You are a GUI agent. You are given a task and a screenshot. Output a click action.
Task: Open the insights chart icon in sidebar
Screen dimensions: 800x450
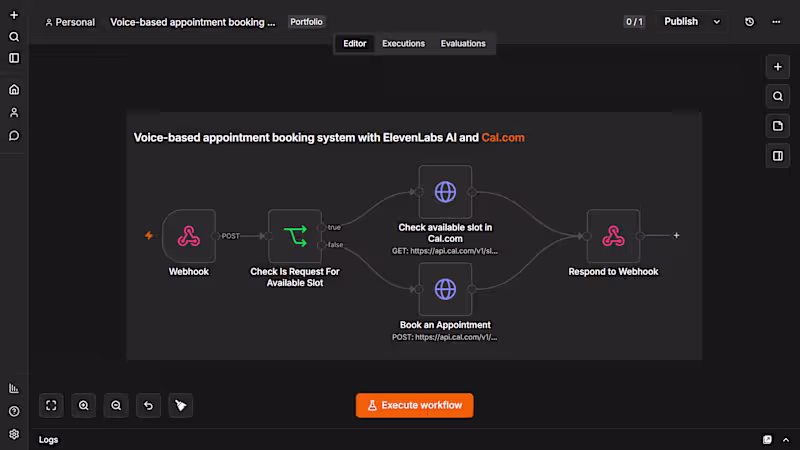click(x=14, y=388)
